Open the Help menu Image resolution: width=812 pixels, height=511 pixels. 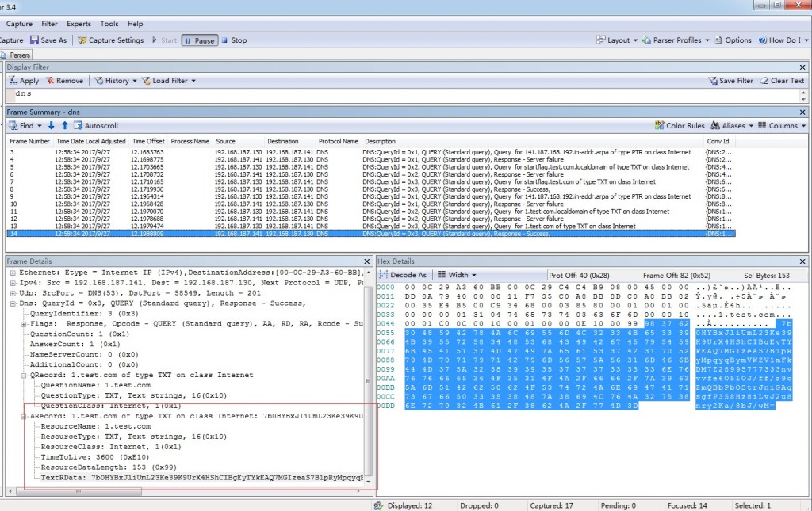coord(135,24)
